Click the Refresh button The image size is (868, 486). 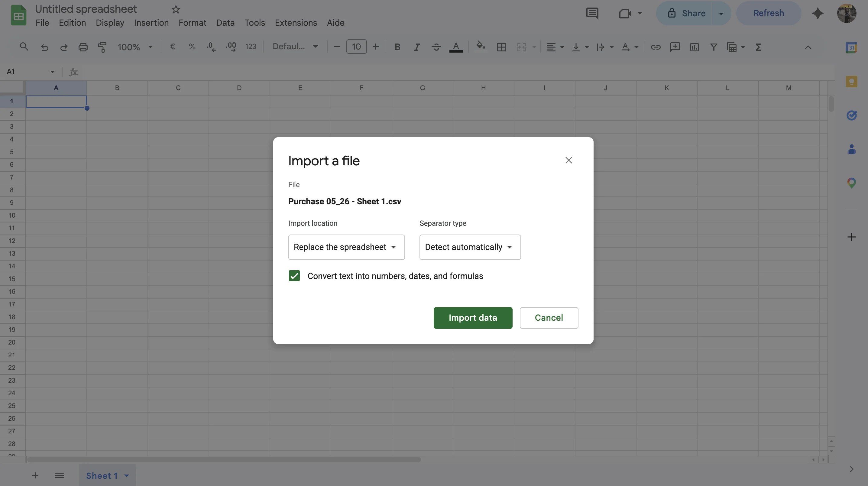click(768, 14)
